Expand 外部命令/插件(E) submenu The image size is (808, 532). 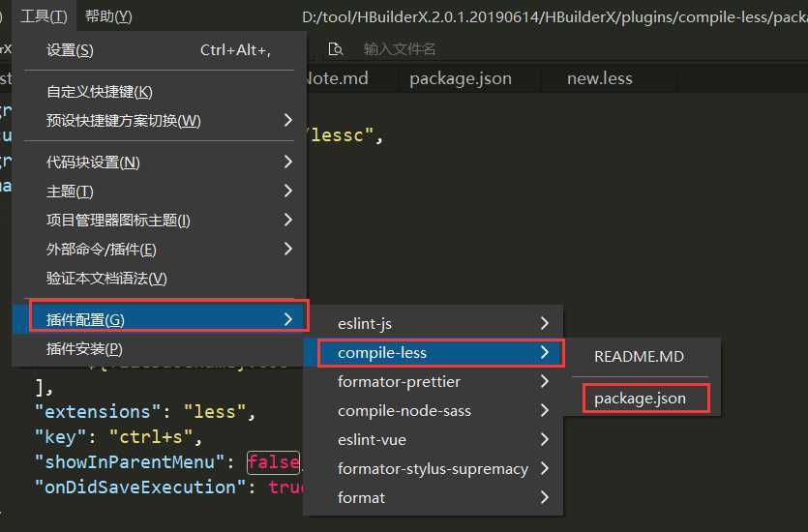coord(160,250)
